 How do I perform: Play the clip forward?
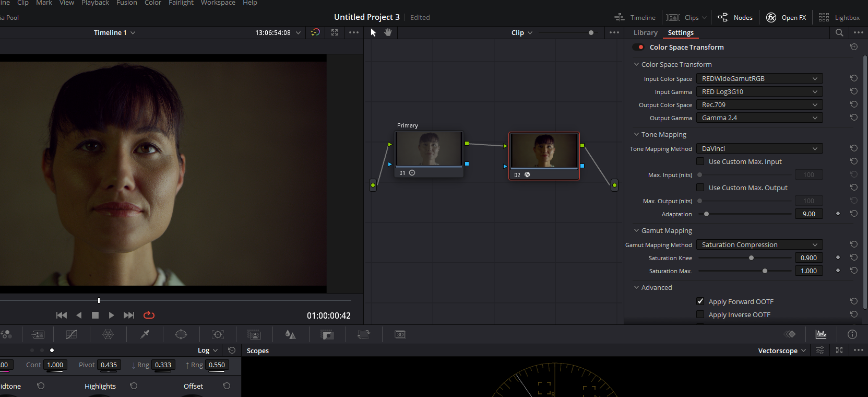(111, 315)
